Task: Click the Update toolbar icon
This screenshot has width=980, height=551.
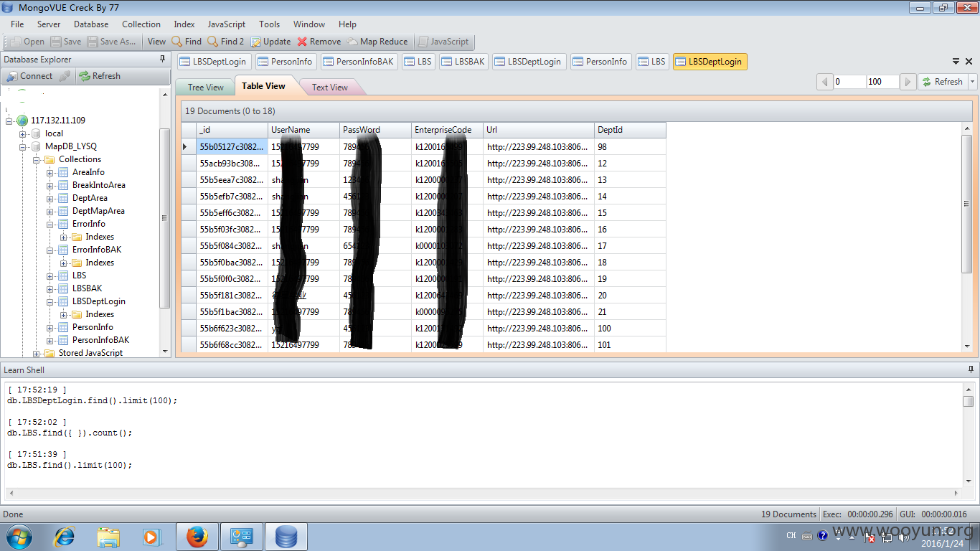Action: tap(270, 42)
